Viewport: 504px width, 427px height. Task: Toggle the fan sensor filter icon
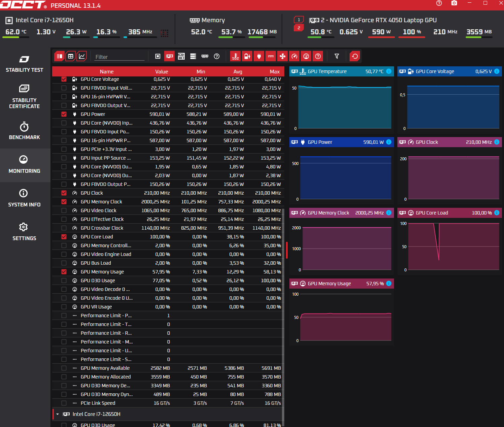pyautogui.click(x=283, y=56)
